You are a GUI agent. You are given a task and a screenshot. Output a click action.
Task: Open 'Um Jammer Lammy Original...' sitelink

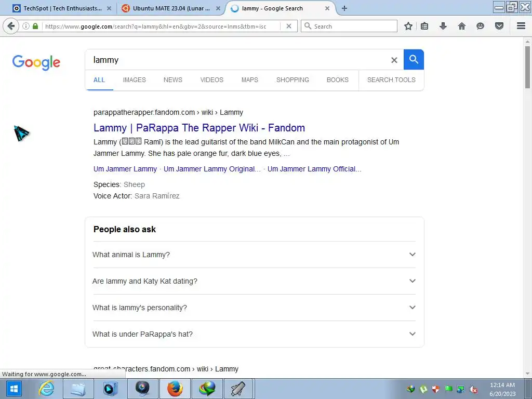(212, 169)
